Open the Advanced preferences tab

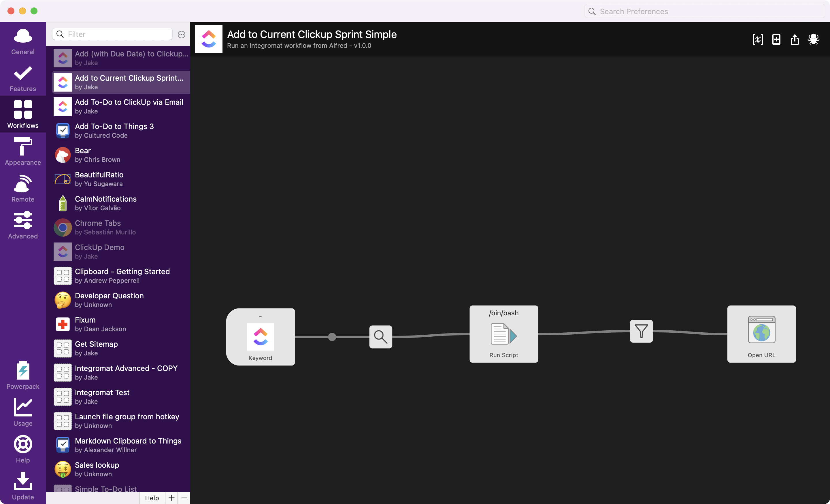(x=23, y=225)
